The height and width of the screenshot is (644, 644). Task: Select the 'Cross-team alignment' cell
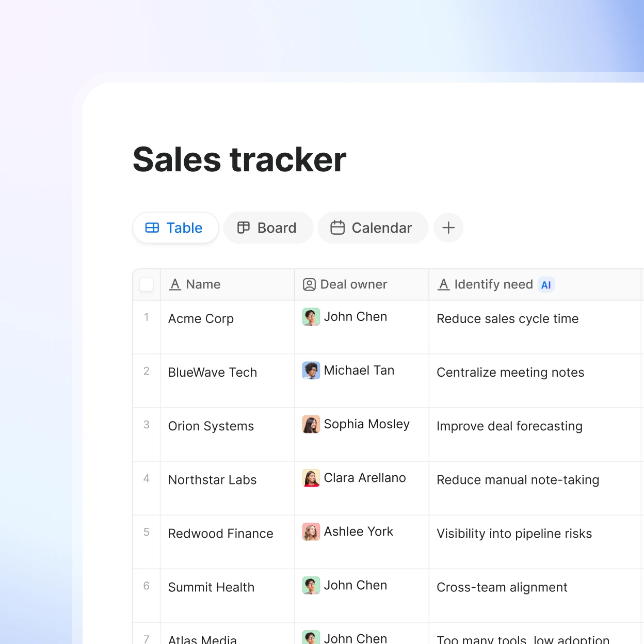click(535, 595)
